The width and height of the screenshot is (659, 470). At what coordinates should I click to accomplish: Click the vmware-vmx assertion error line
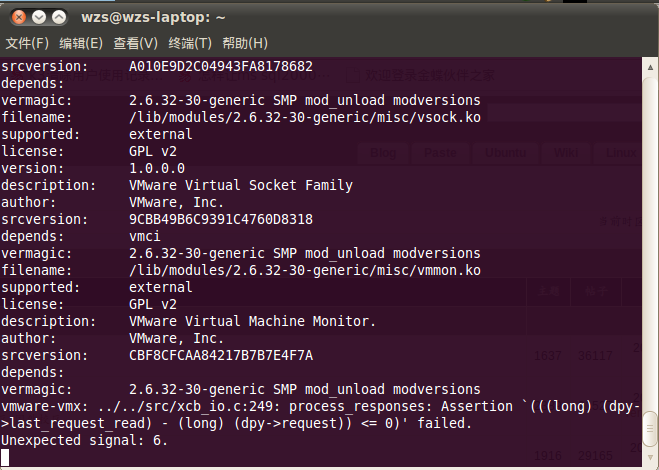coord(320,415)
